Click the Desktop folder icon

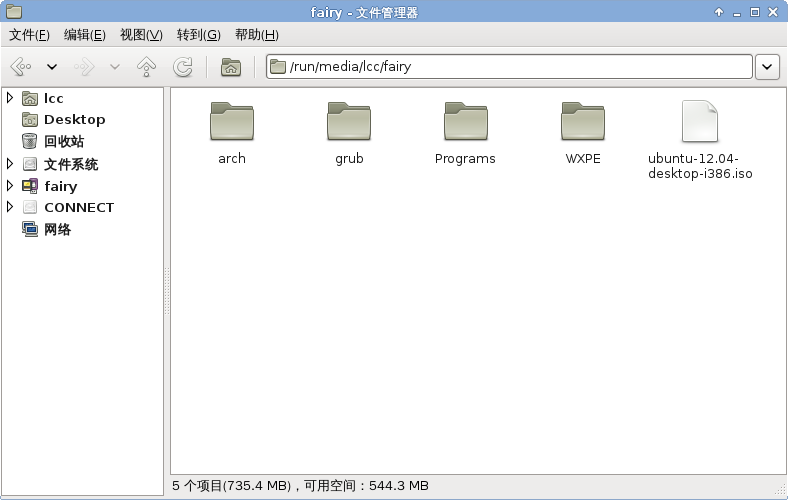tap(30, 120)
